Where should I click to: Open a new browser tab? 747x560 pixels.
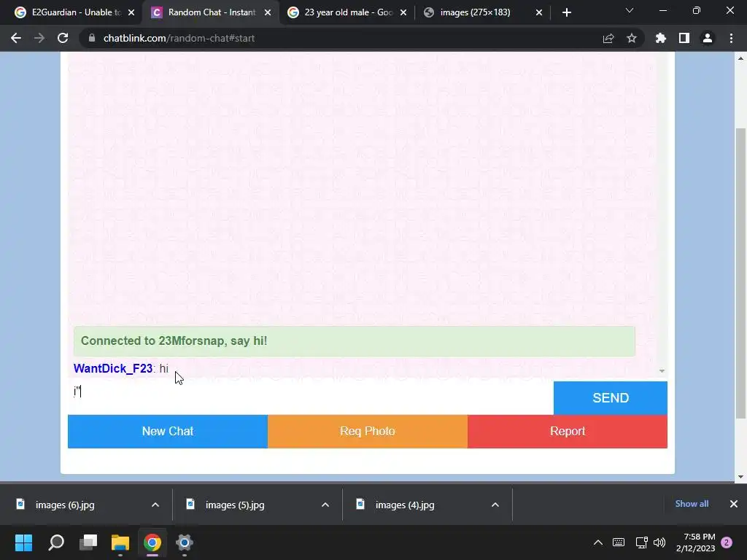tap(566, 12)
